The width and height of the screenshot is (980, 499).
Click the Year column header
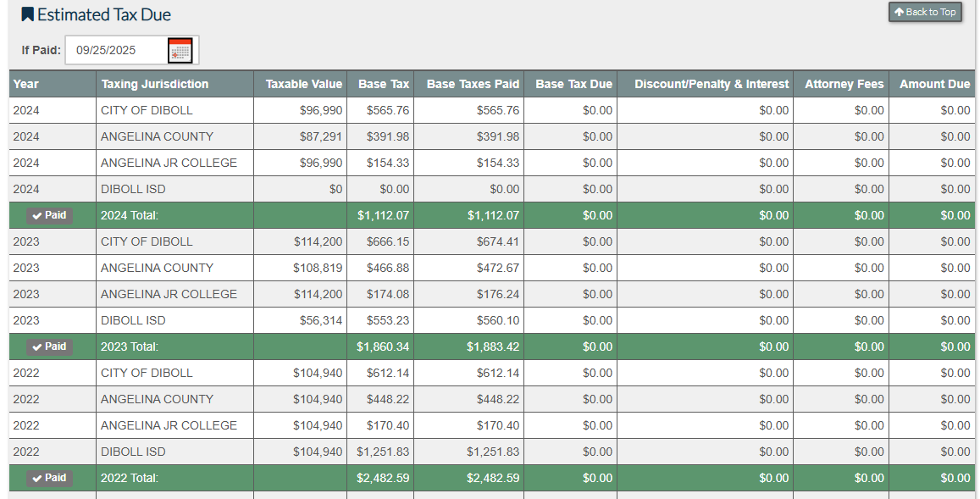pos(26,84)
